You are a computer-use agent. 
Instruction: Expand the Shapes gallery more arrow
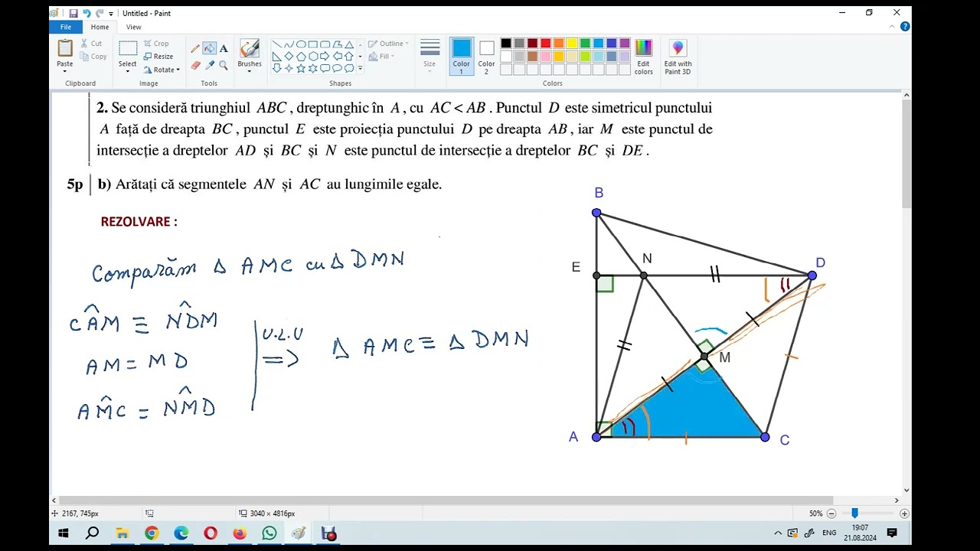pos(360,68)
